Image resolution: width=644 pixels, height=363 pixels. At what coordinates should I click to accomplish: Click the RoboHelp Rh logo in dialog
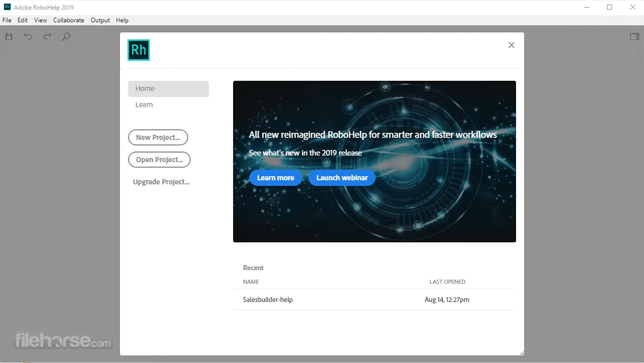click(138, 50)
